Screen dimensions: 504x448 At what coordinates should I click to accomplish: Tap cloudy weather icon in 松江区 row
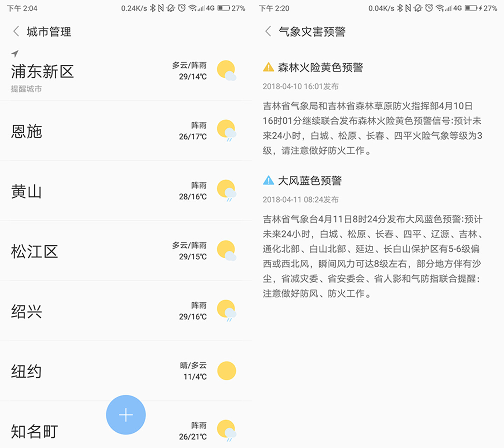point(226,251)
